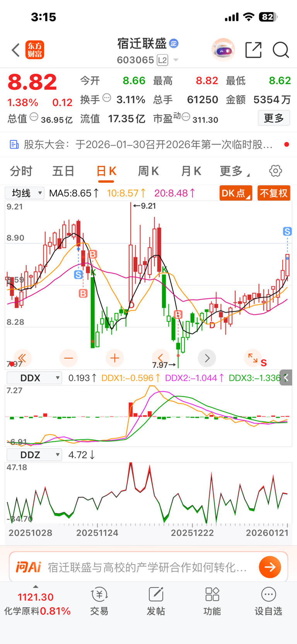Open the 均线 indicator dropdown

tap(25, 193)
